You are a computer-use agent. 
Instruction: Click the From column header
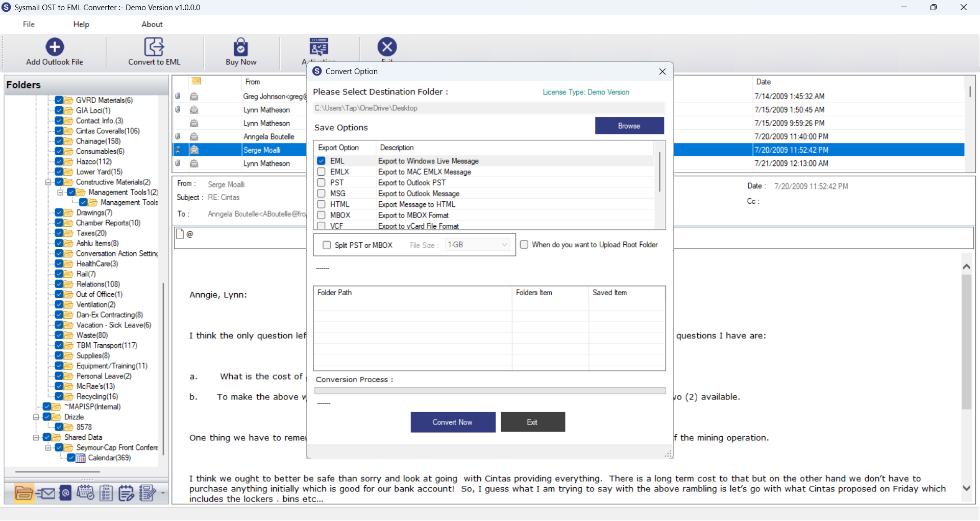253,82
